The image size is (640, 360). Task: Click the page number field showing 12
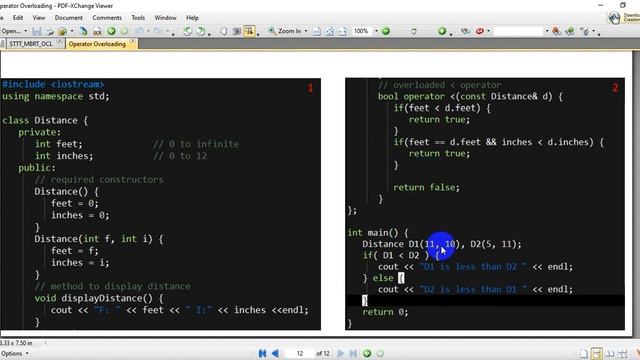pos(300,353)
